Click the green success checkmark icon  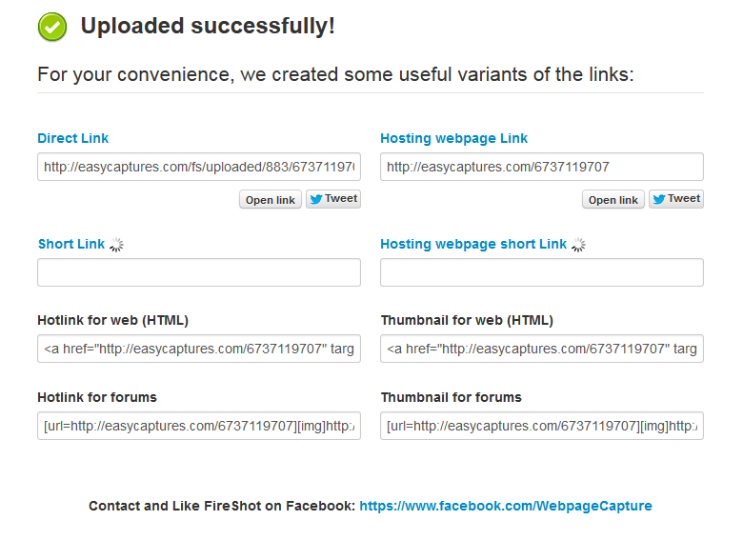click(x=53, y=27)
